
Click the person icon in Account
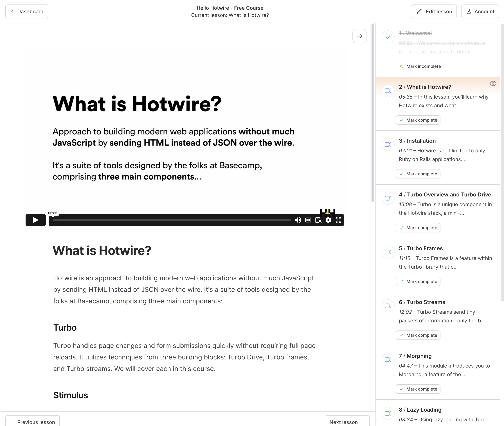point(469,11)
